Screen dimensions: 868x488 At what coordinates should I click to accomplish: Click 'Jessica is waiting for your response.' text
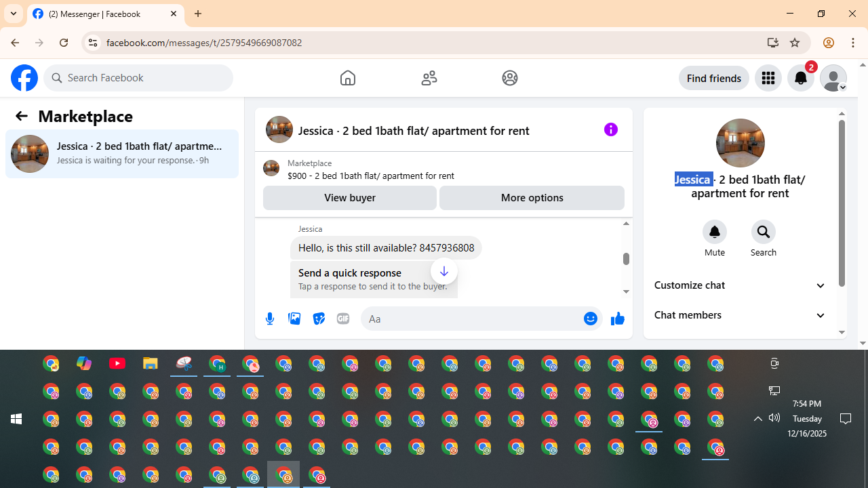point(126,161)
